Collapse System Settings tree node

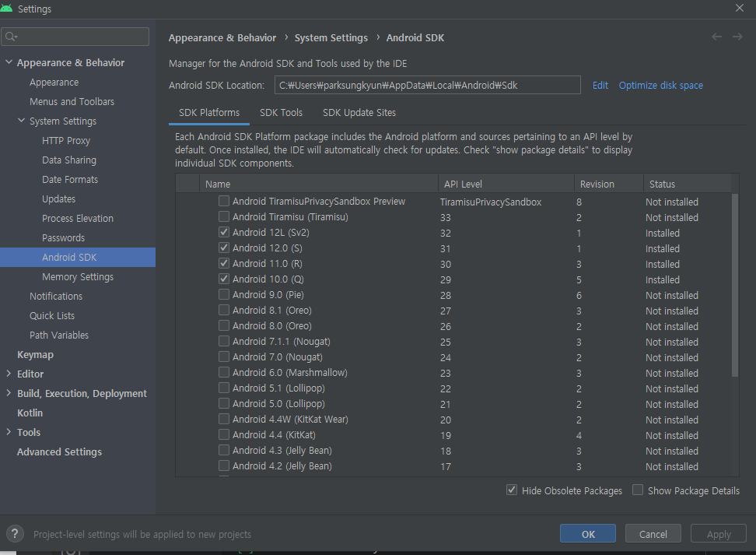(21, 120)
